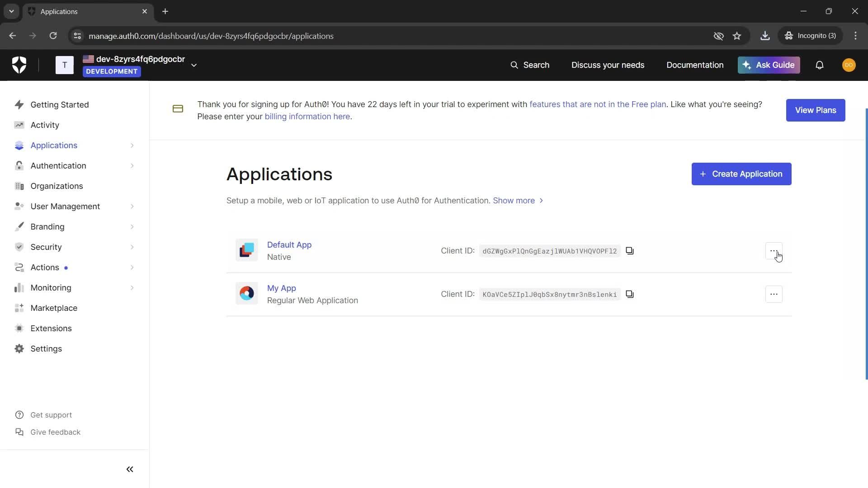Expand the User Management submenu chevron

pyautogui.click(x=132, y=206)
